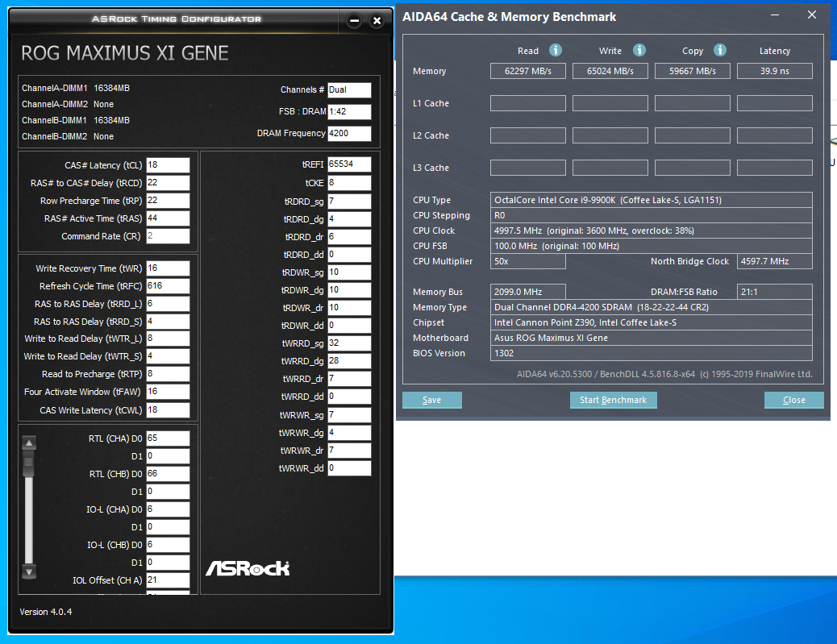
Task: Click the CPU Clock value 4997.5 MHz
Action: [652, 231]
